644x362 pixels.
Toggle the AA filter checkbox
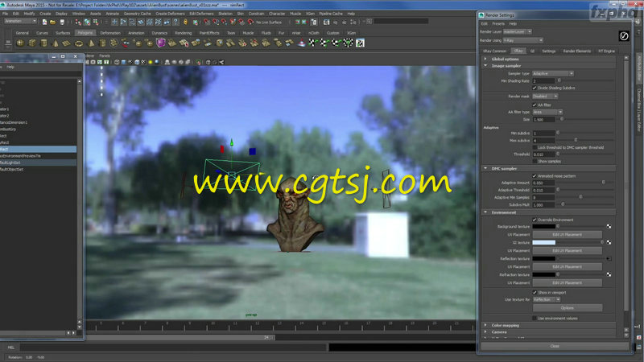click(535, 105)
